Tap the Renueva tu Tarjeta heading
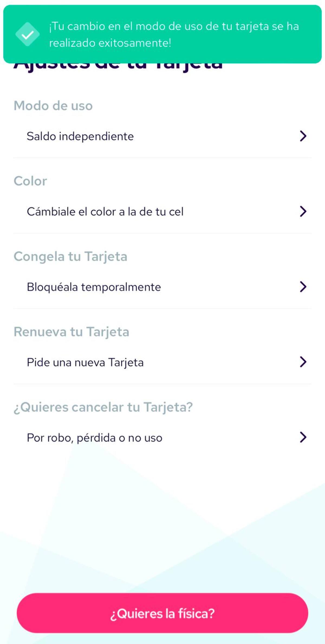 (71, 332)
